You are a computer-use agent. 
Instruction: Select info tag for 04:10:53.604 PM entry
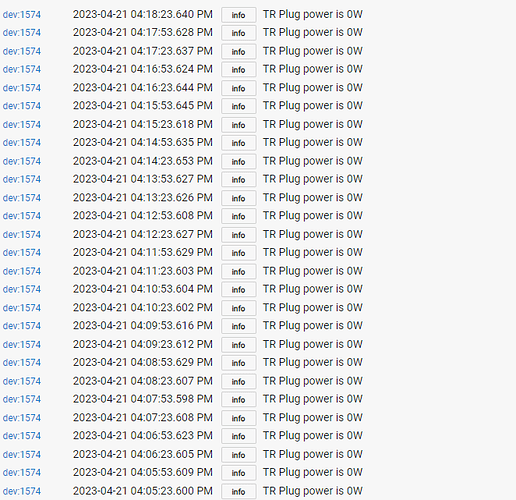point(239,290)
